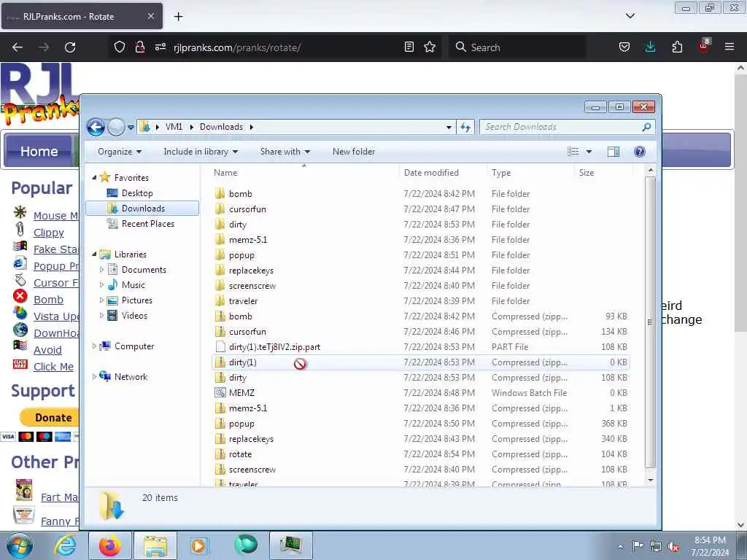Click Explorer's Back navigation button
This screenshot has height=560, width=747.
click(96, 127)
